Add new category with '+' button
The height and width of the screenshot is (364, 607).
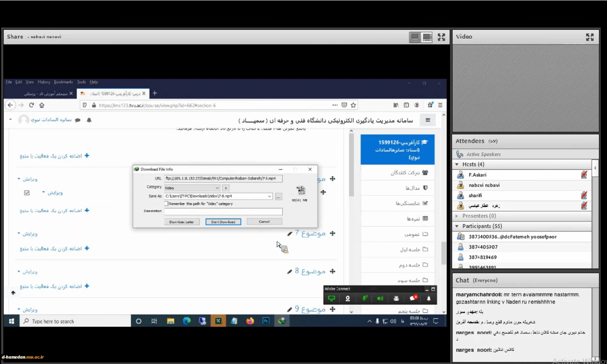[226, 188]
